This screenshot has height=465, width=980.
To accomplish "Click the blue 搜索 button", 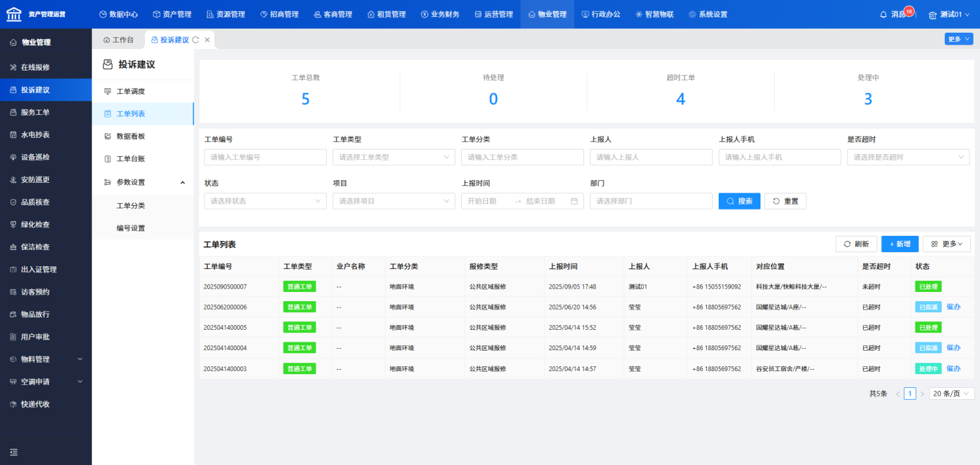I will coord(740,201).
